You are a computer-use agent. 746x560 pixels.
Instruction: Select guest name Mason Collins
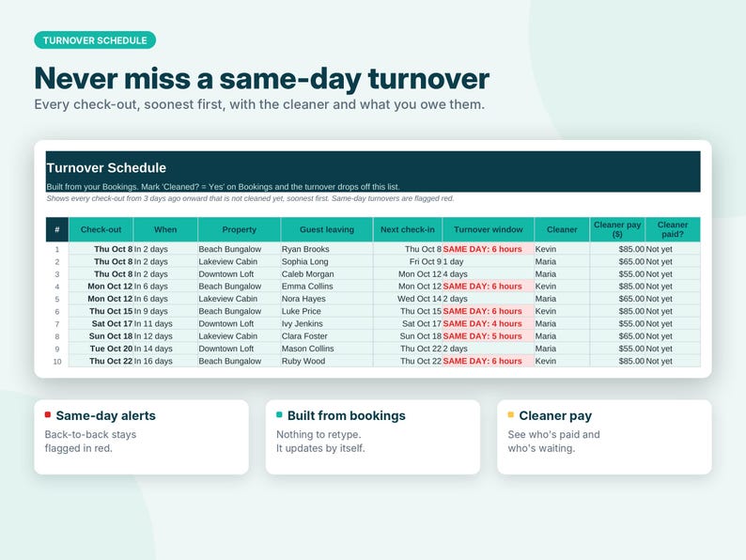pos(308,349)
